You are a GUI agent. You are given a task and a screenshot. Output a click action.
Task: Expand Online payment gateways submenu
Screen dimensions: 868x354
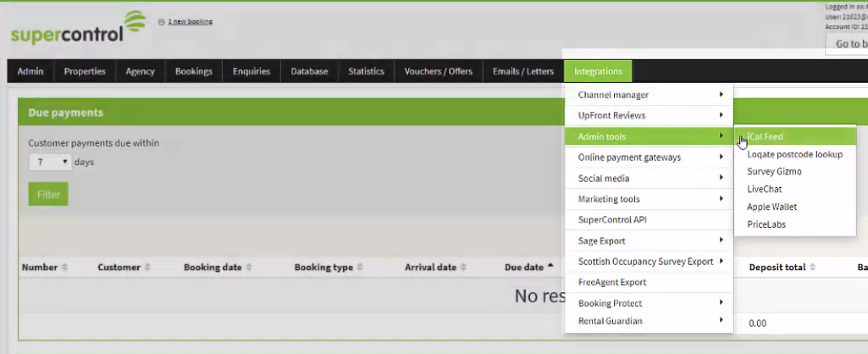[649, 158]
